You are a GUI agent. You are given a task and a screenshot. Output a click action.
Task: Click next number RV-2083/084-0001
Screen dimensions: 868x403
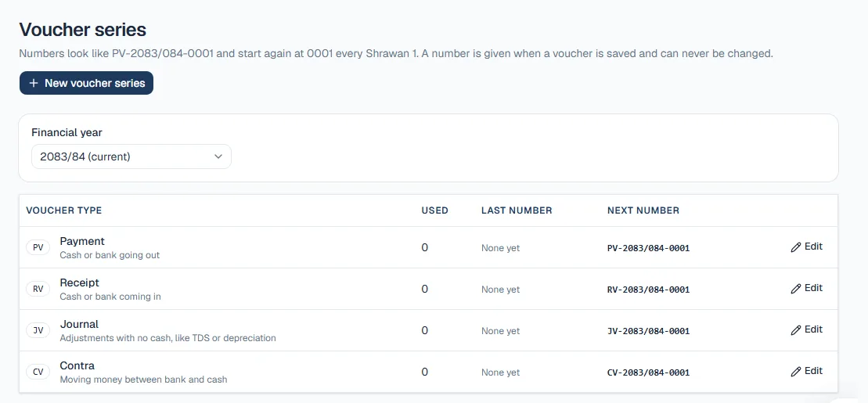tap(648, 290)
